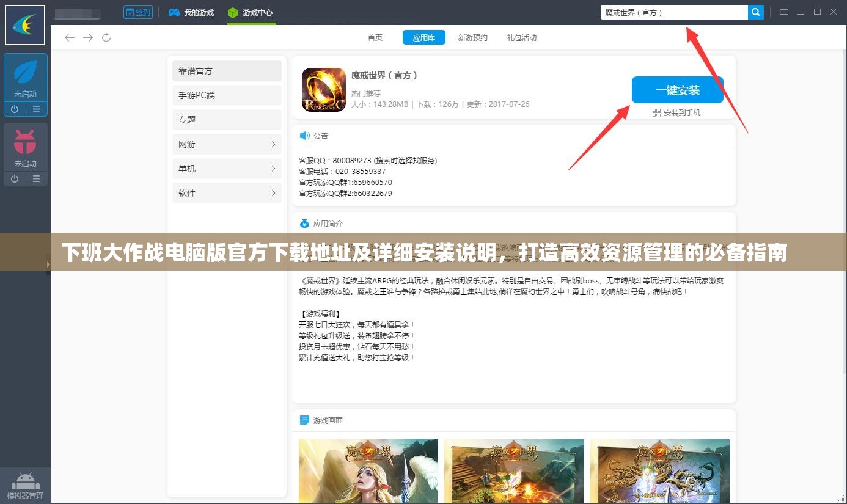Screen dimensions: 847x504
Task: Click 官方玩家QQ群1:659660570 text
Action: (345, 183)
